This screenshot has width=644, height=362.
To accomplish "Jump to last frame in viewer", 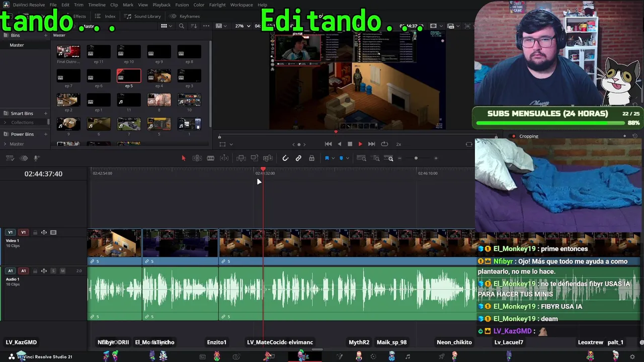I will [x=371, y=144].
